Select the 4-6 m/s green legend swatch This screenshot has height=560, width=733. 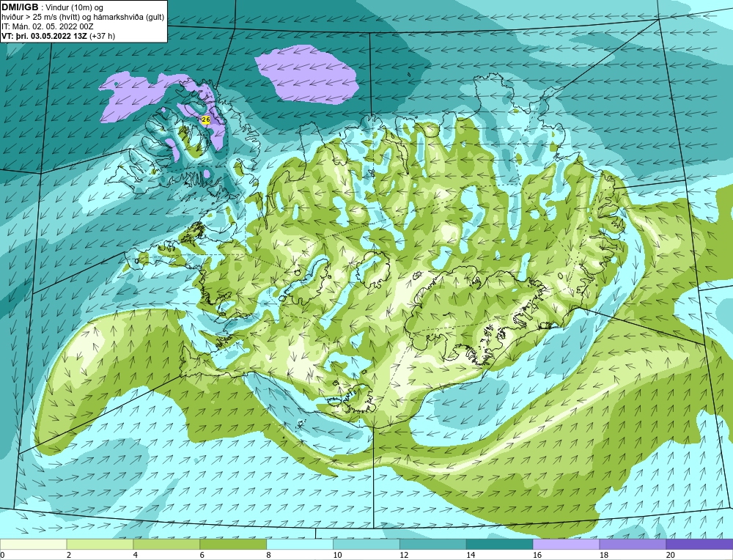(x=166, y=544)
